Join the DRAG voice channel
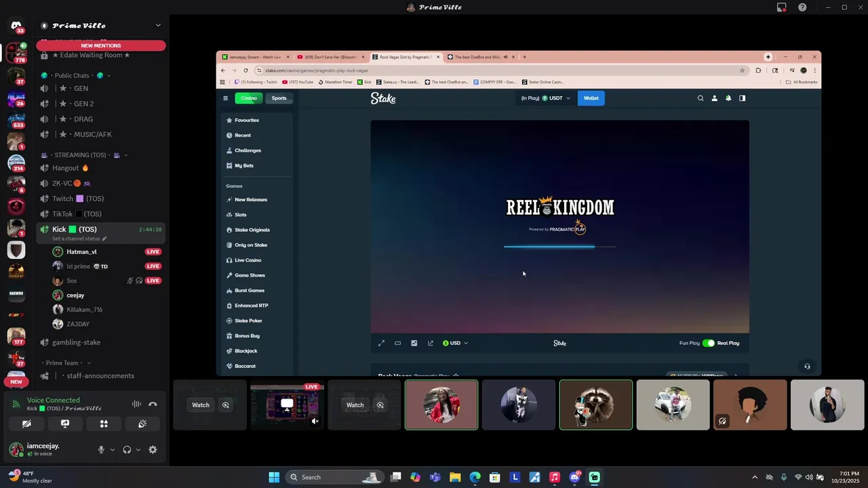This screenshot has height=488, width=868. tap(100, 119)
